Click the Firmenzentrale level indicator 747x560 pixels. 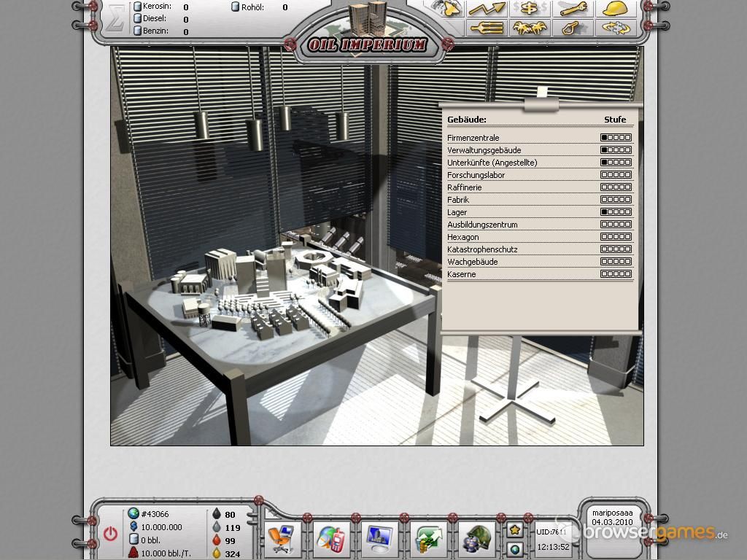tap(616, 138)
